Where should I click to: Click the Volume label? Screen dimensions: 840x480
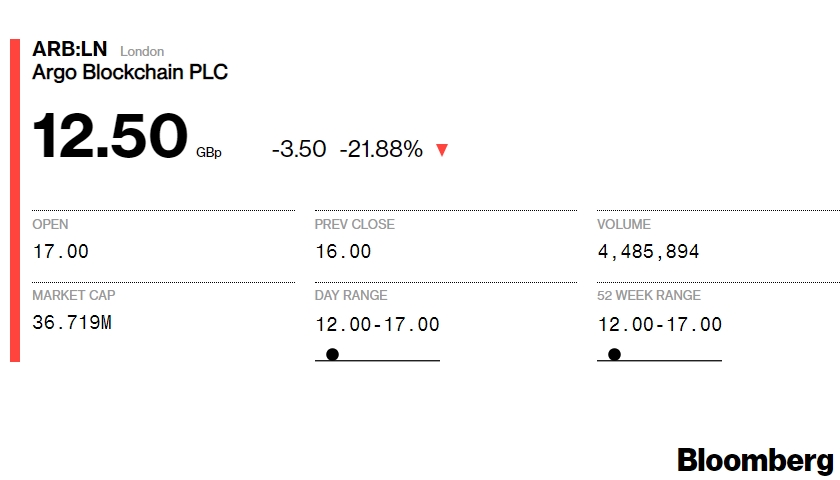pos(624,224)
